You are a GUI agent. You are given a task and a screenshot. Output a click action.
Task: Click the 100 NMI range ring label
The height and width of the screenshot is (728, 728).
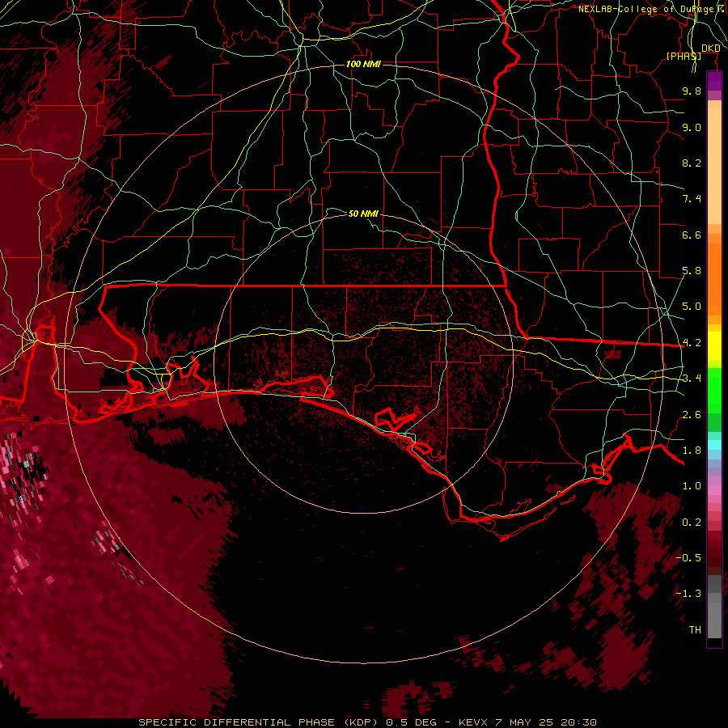click(363, 64)
